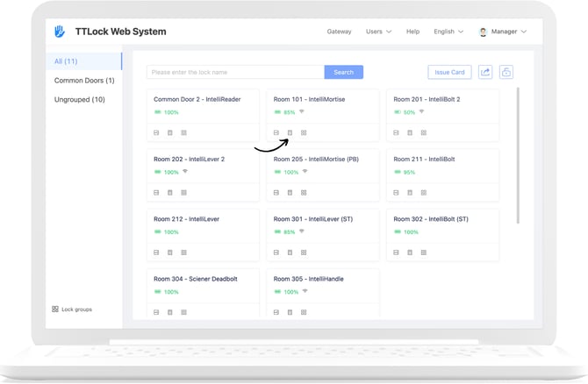Expand the Manager account menu
Viewport: 588px width, 384px height.
pyautogui.click(x=503, y=32)
